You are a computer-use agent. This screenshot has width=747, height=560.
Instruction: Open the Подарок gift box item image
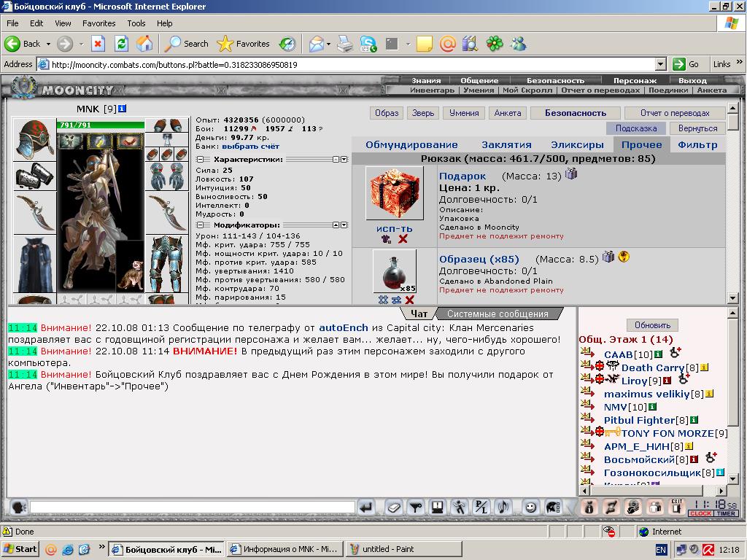(x=395, y=192)
